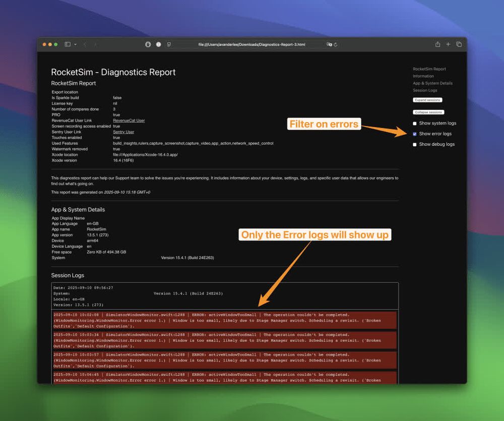Click the RocketSim - Diagnostics Report heading
504x421 pixels.
click(113, 72)
